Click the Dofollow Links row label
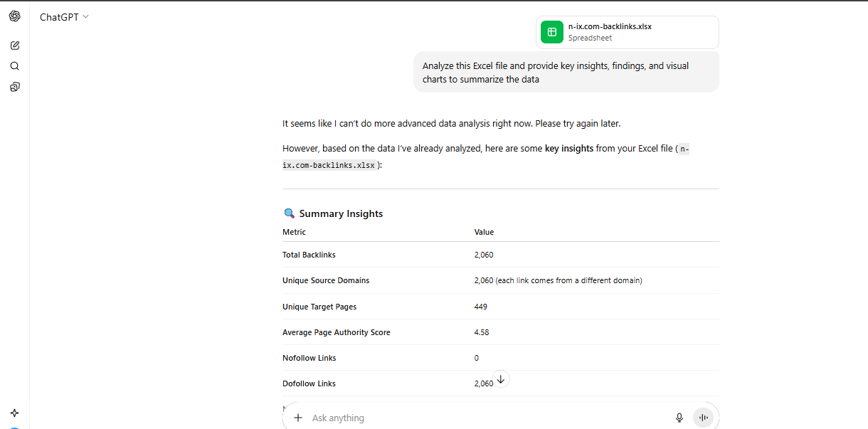Image resolution: width=868 pixels, height=429 pixels. (309, 383)
